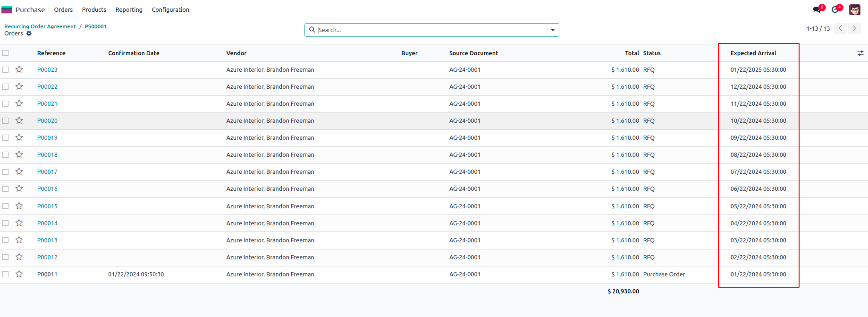Sort by Expected Arrival column header
868x317 pixels.
753,53
